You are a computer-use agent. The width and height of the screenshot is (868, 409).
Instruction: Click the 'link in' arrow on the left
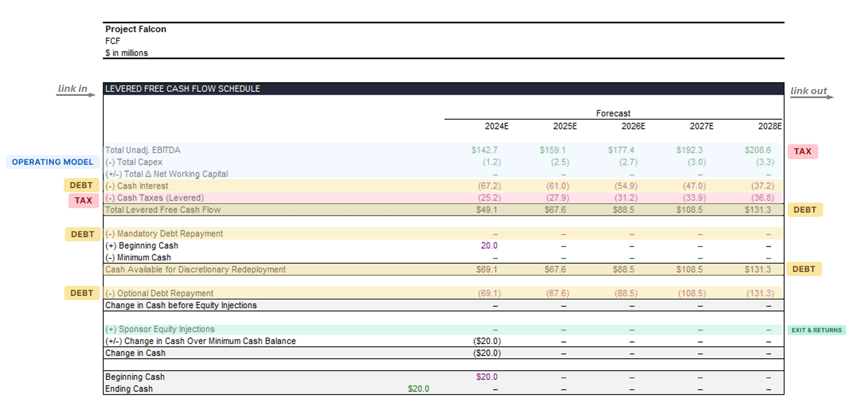click(76, 95)
